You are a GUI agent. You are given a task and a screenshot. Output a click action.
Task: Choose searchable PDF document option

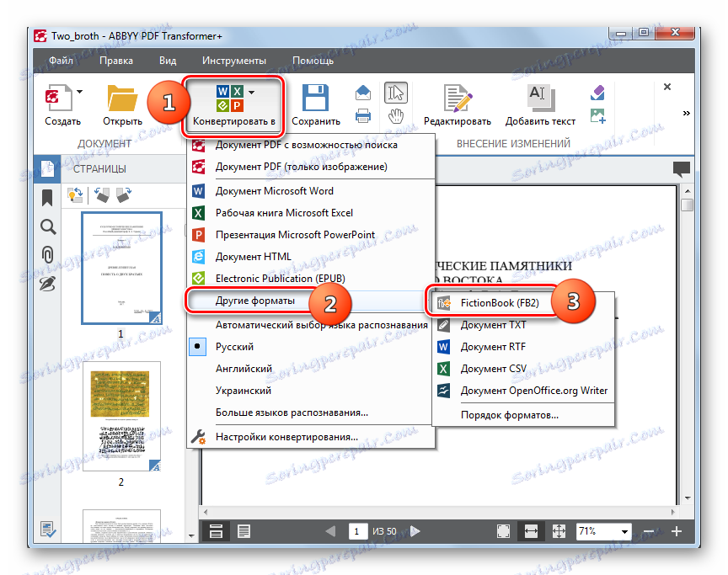click(310, 145)
